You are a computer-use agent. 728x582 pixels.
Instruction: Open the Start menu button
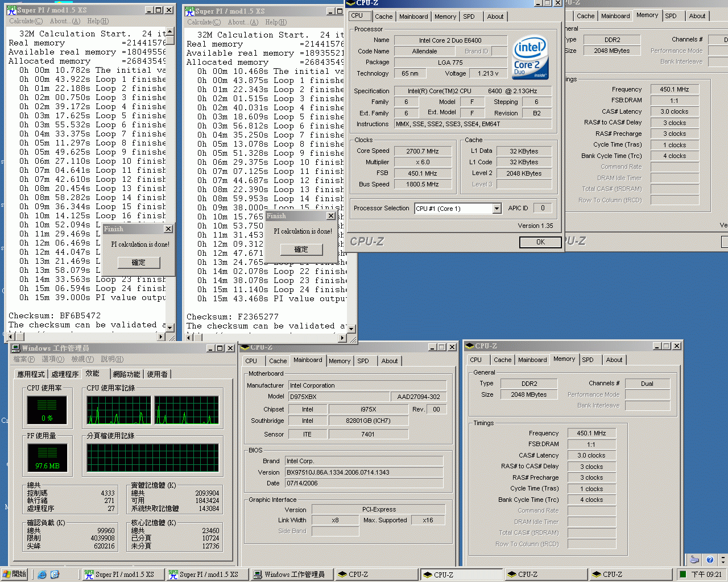(x=15, y=574)
